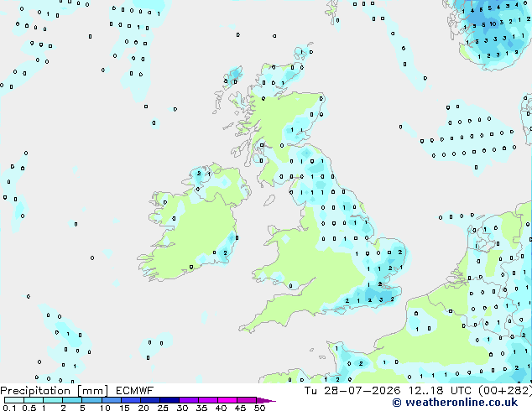The image size is (532, 411).
Task: Click the "ECMWF" model label
Action: point(135,391)
